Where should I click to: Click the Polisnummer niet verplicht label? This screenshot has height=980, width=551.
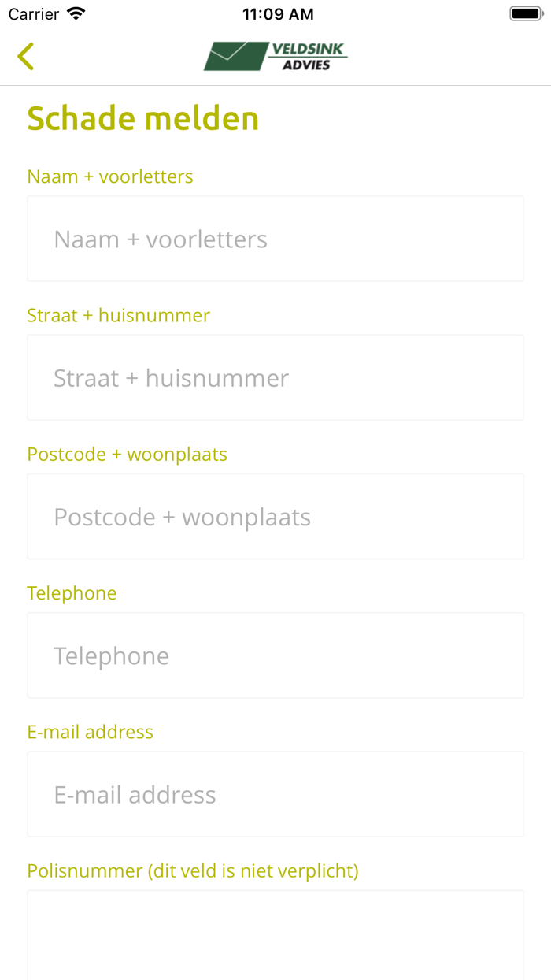pos(193,870)
